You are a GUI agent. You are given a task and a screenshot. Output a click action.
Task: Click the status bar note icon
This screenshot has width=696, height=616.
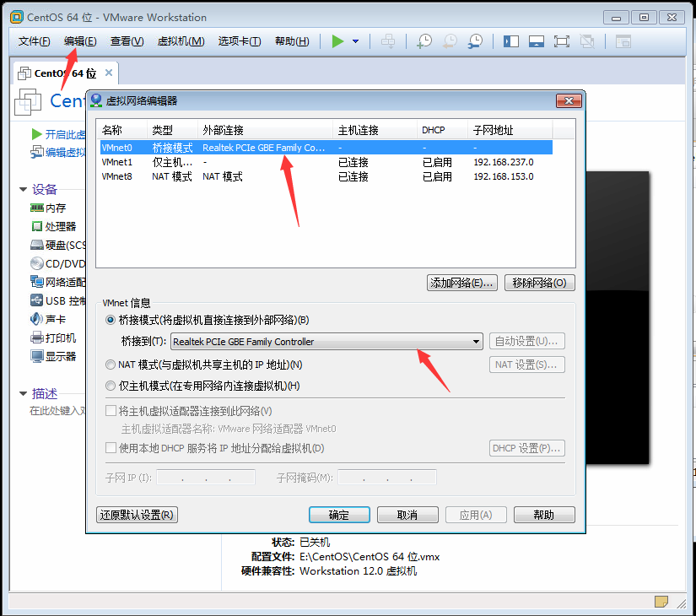(661, 602)
